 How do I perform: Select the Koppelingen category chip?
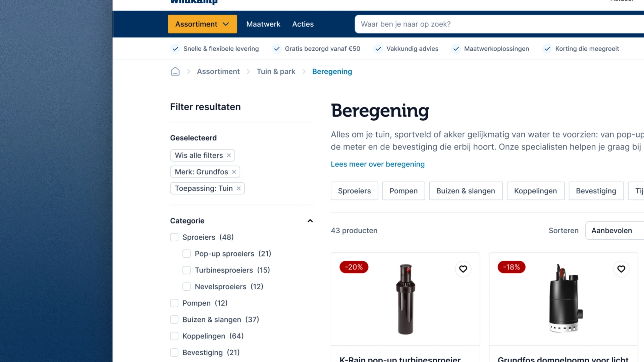pos(536,191)
